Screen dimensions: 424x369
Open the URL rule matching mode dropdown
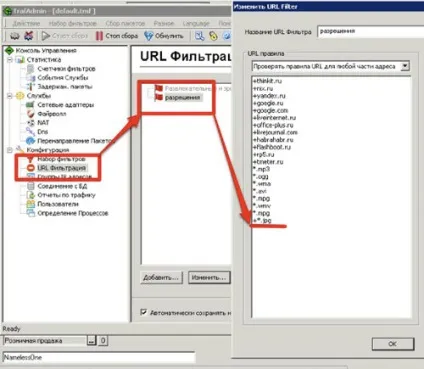(405, 66)
